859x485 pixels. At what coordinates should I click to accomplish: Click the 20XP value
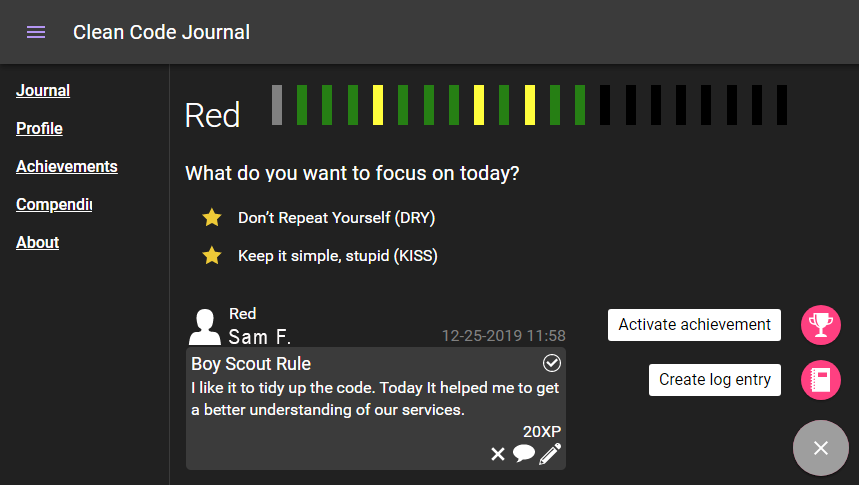pyautogui.click(x=542, y=432)
